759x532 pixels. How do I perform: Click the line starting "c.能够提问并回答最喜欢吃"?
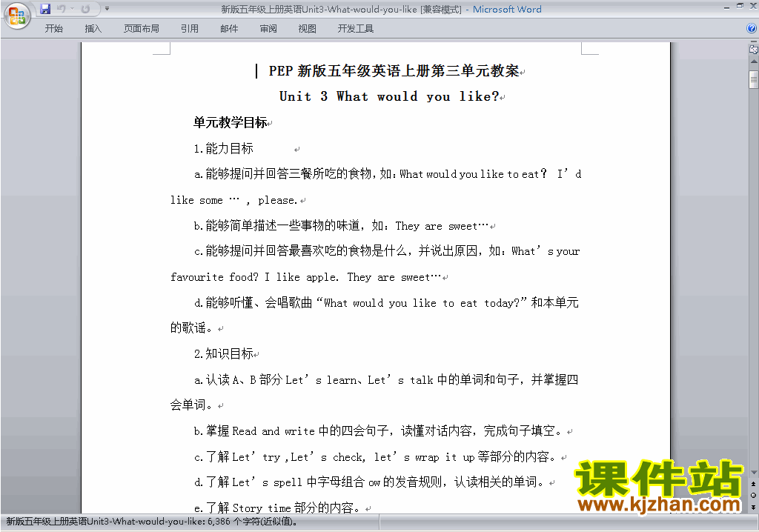pos(386,251)
